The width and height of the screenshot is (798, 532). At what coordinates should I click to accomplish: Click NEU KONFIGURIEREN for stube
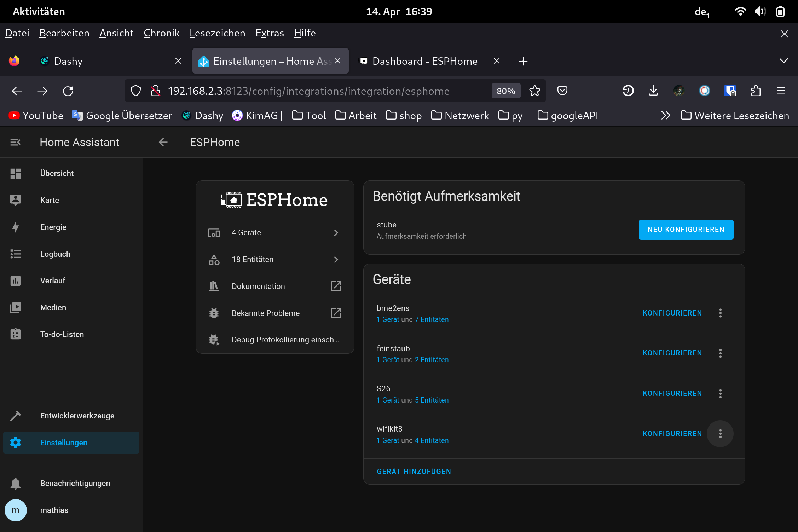[x=686, y=230]
